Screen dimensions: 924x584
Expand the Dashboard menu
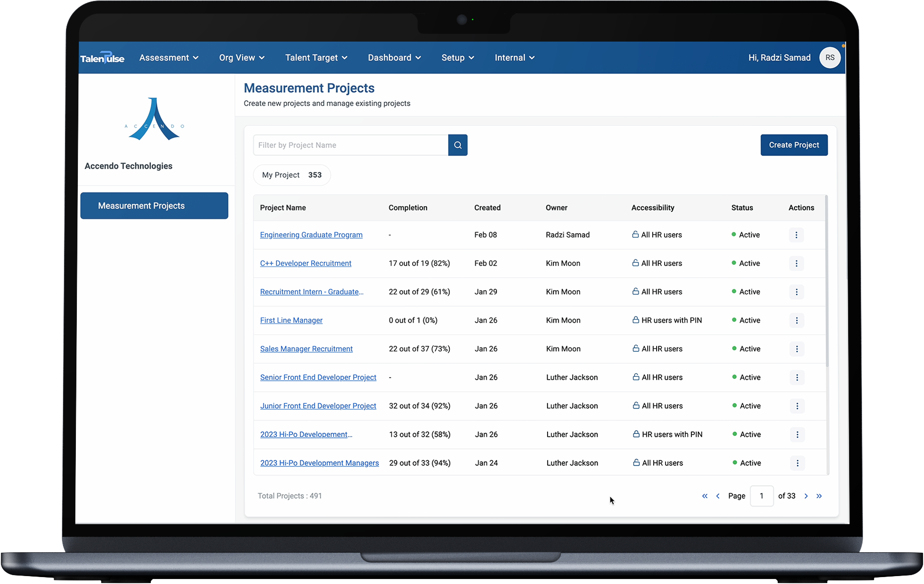[x=394, y=58]
